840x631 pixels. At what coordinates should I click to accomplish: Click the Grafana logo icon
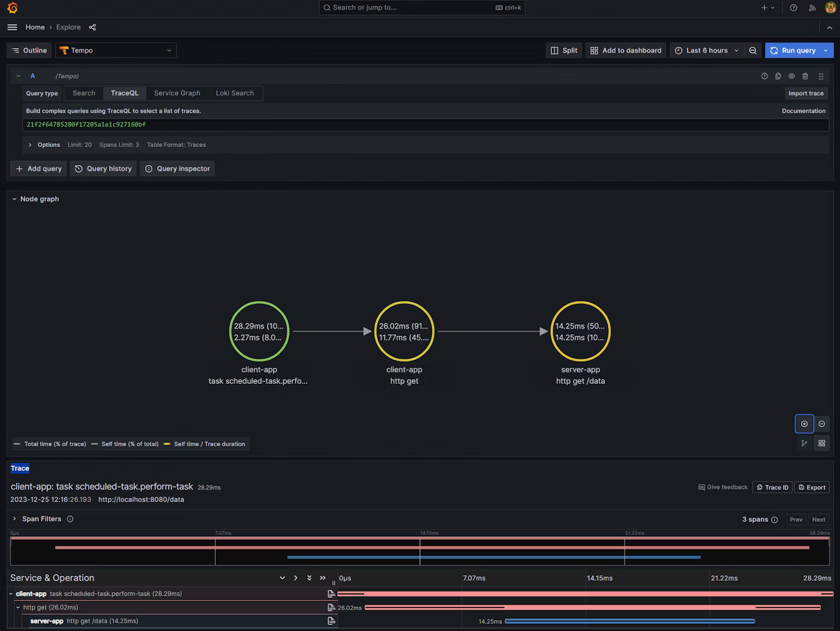click(x=12, y=8)
